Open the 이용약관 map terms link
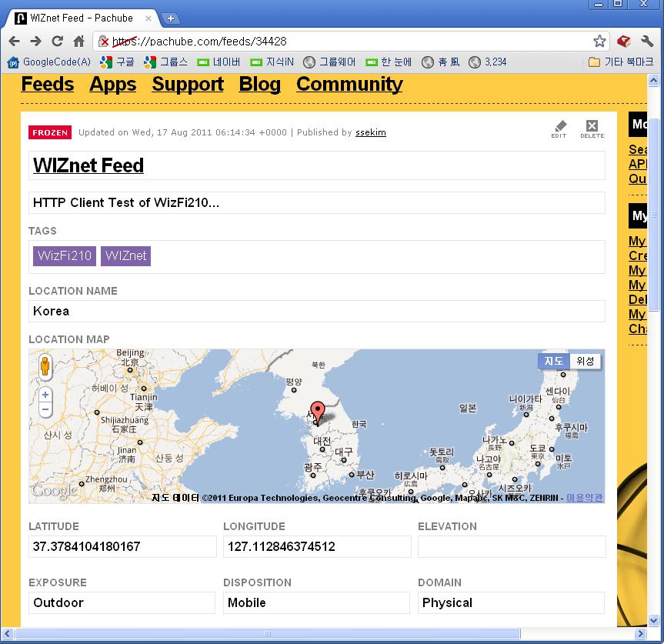Viewport: 664px width, 644px height. [x=585, y=498]
